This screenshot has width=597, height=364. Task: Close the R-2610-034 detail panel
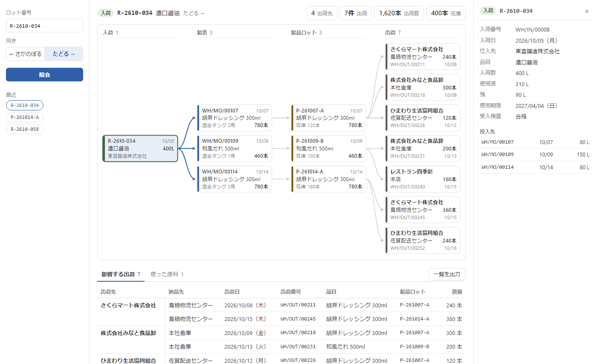pyautogui.click(x=587, y=11)
